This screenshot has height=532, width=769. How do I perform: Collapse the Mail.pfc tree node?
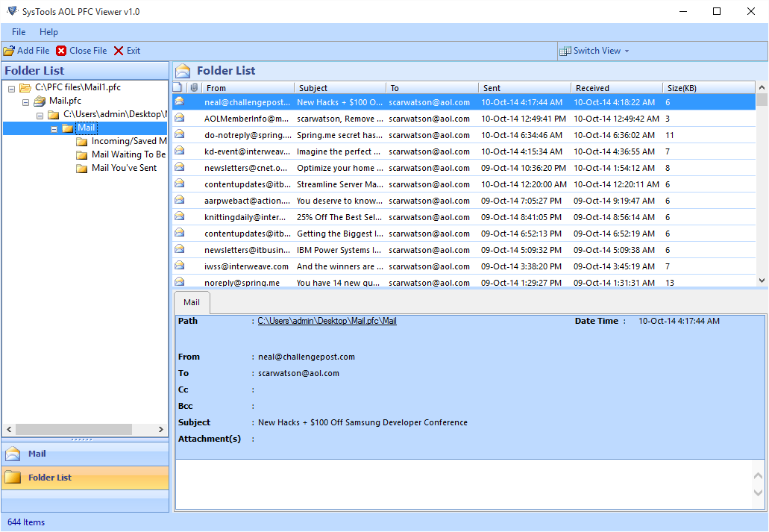point(26,101)
